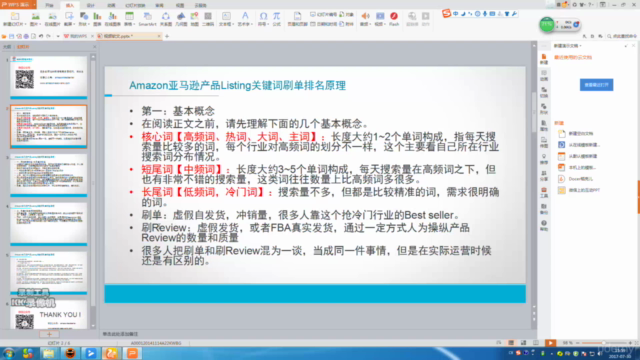Screen dimensions: 640x360
Task: Open the Picture insert tool
Action: click(35, 19)
